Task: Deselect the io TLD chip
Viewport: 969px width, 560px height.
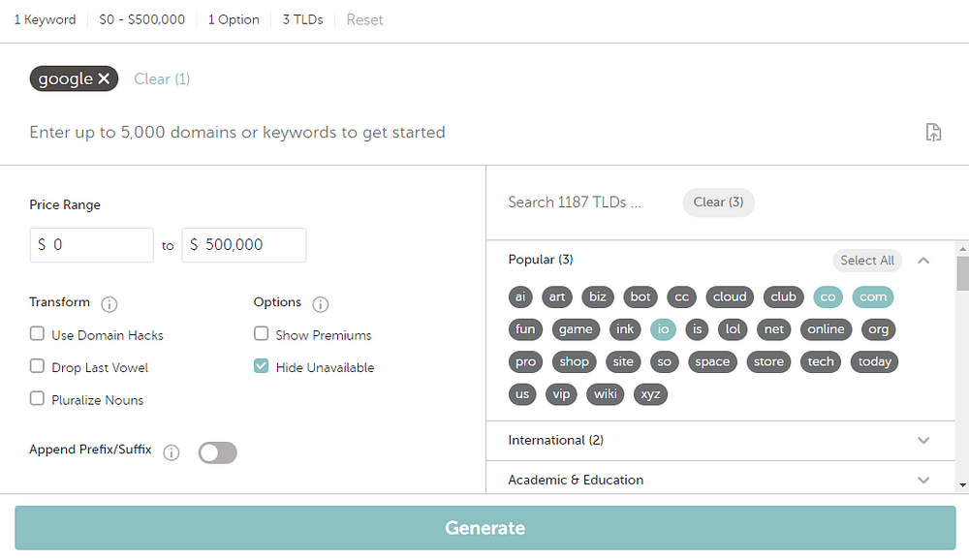Action: click(663, 329)
